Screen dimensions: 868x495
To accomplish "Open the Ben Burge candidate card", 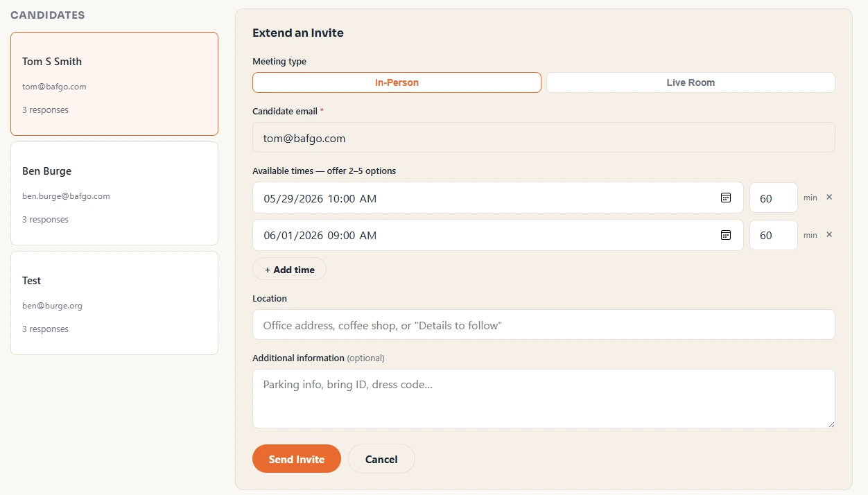I will point(114,193).
